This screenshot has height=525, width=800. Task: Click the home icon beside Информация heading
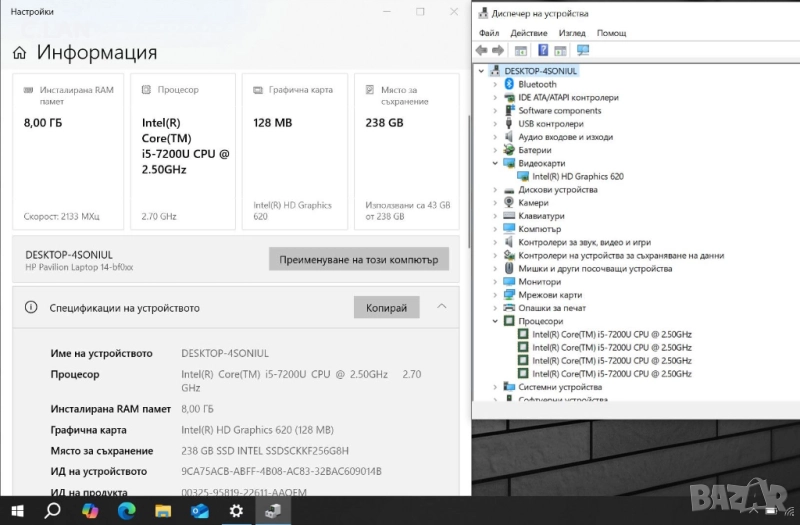click(21, 53)
